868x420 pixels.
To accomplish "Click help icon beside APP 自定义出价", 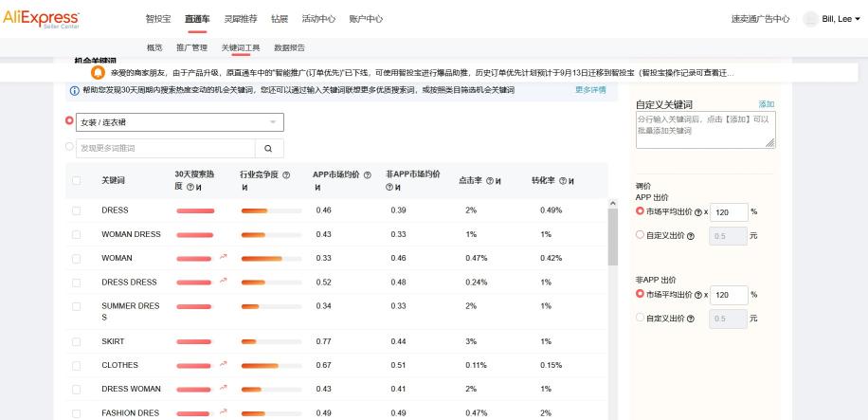I will coord(690,236).
